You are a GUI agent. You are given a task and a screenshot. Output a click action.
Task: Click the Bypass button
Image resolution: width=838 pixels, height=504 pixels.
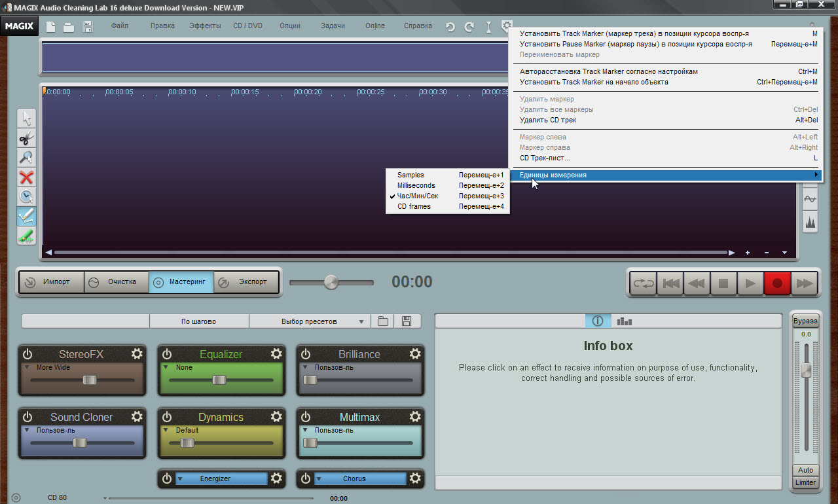click(805, 321)
